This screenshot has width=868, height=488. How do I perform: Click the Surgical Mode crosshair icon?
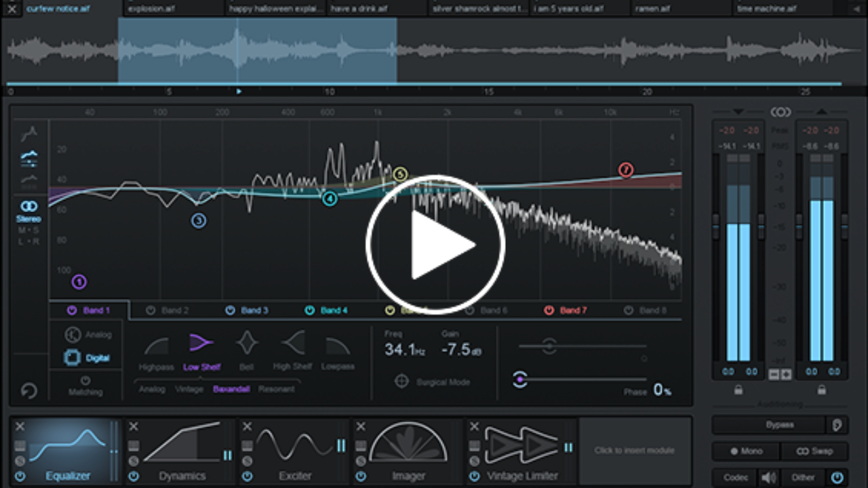[402, 382]
